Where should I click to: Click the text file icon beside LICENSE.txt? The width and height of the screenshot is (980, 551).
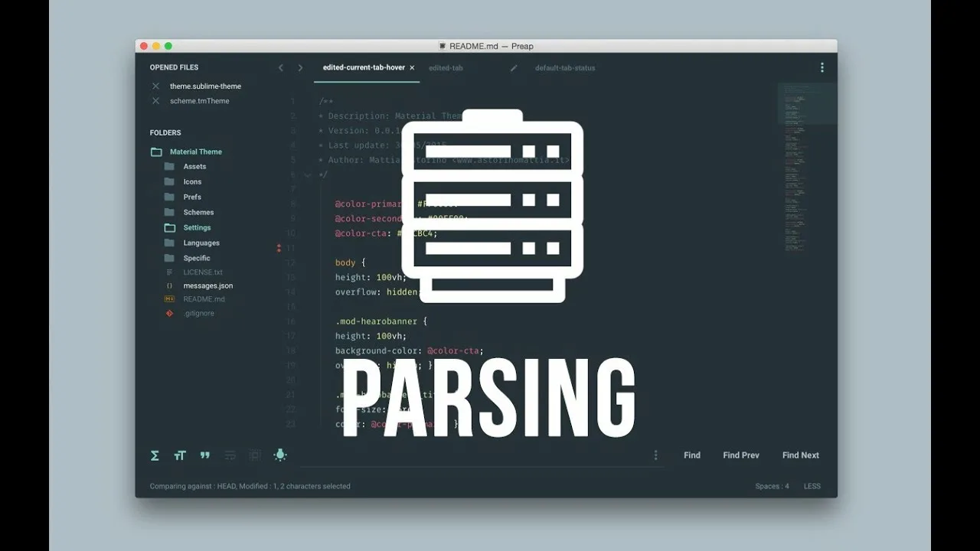click(x=169, y=272)
